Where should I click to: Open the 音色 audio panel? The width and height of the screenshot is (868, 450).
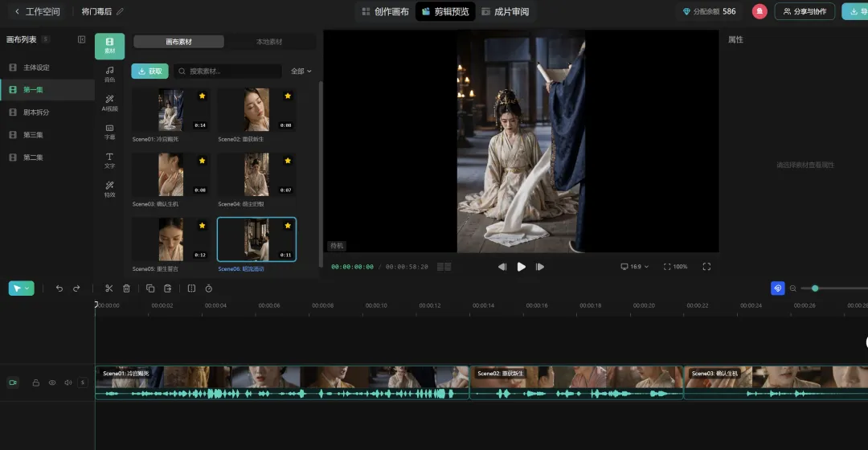[x=109, y=74]
